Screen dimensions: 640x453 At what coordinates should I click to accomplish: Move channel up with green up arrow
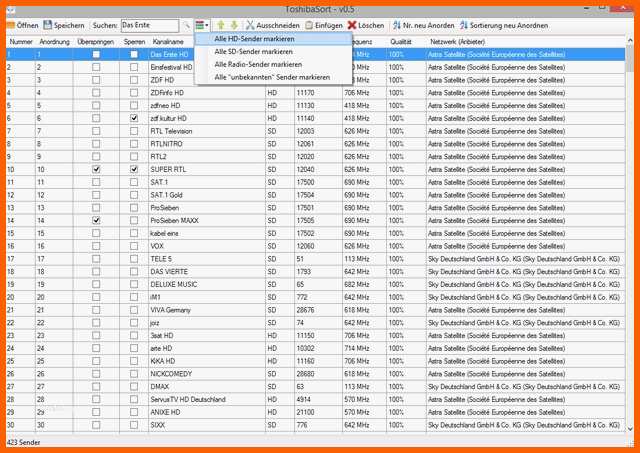221,25
